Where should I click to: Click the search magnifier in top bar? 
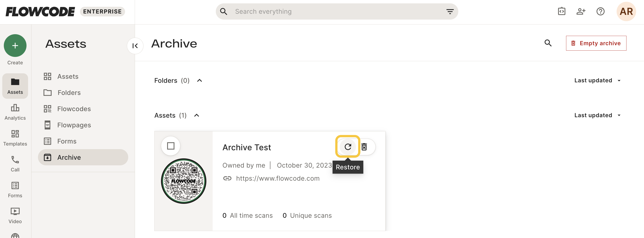point(223,11)
